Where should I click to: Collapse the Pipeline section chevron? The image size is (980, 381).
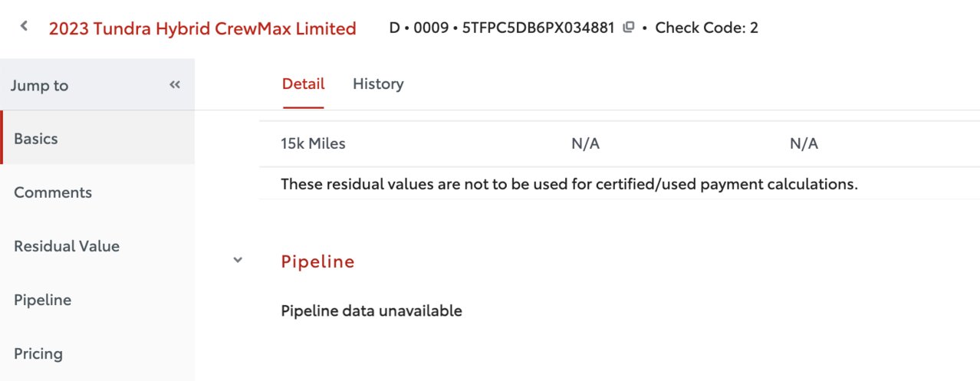(238, 261)
